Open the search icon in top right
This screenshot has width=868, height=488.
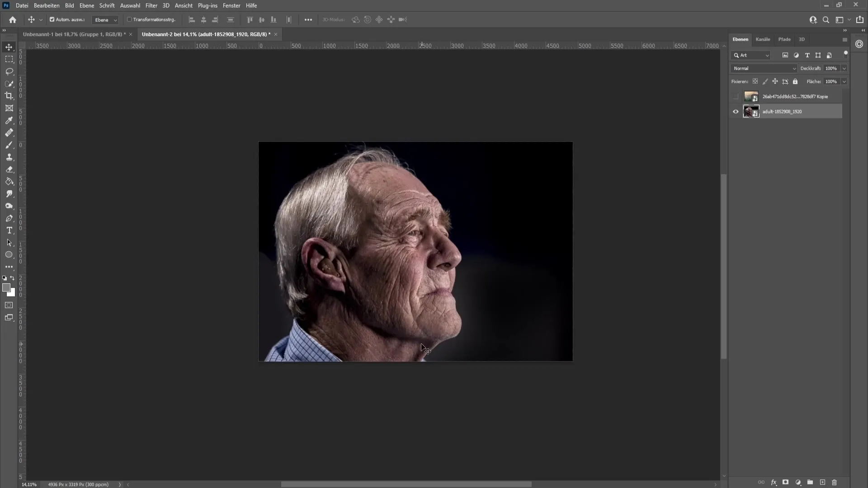click(x=826, y=19)
